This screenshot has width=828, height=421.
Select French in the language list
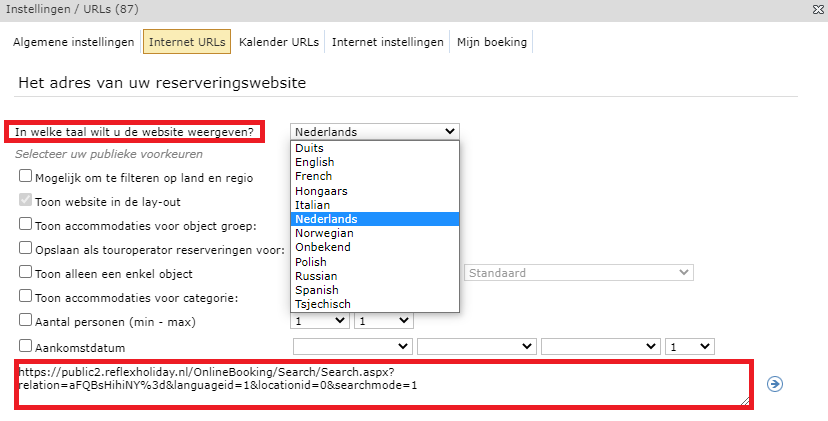(375, 176)
